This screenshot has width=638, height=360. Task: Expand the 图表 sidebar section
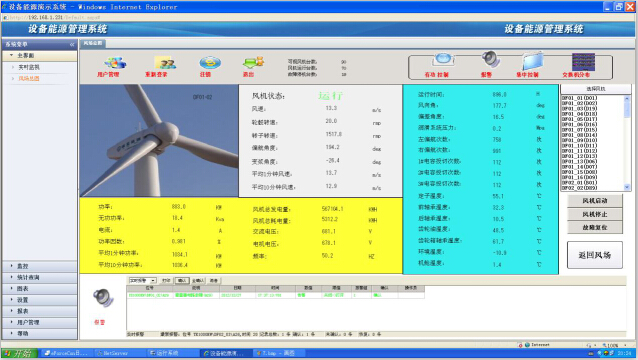(39, 288)
